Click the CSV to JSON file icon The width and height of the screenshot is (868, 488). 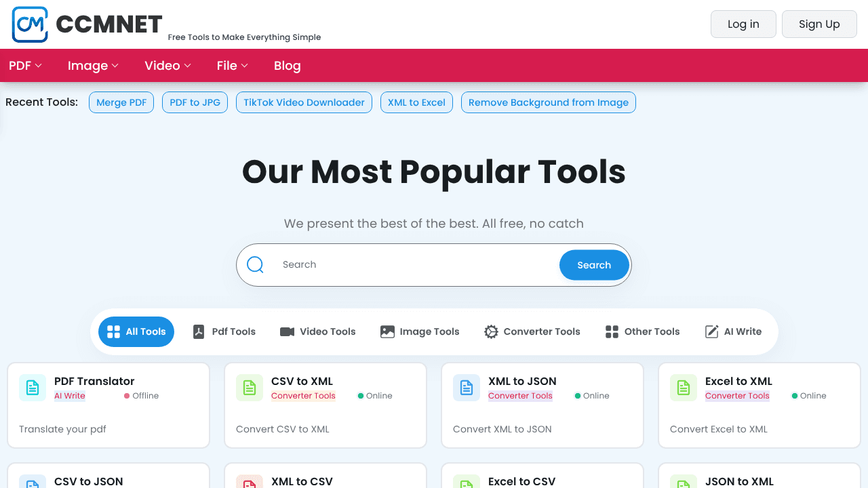coord(33,481)
